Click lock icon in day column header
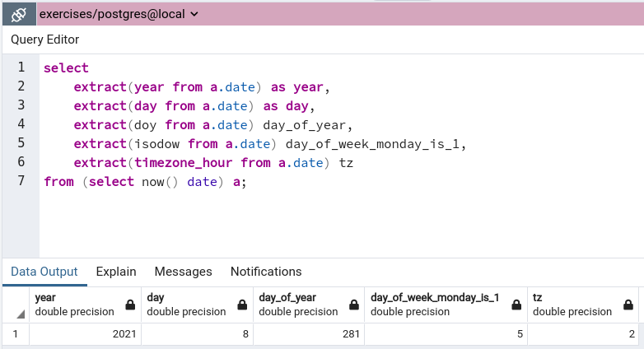 [242, 305]
